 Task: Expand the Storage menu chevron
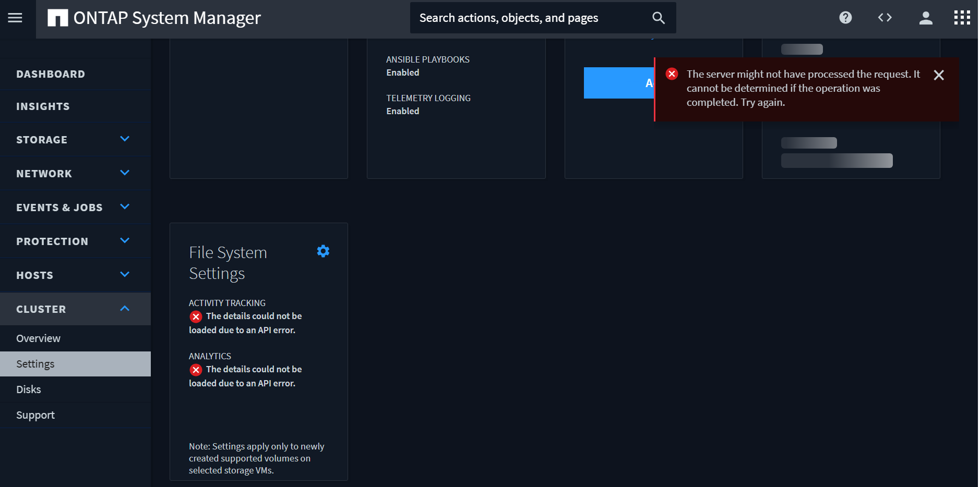[x=125, y=139]
